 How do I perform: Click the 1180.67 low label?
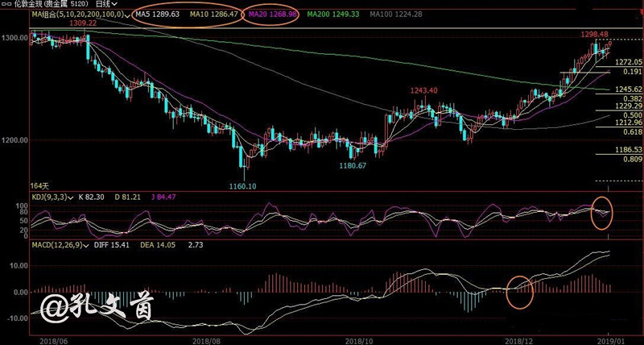pyautogui.click(x=353, y=166)
